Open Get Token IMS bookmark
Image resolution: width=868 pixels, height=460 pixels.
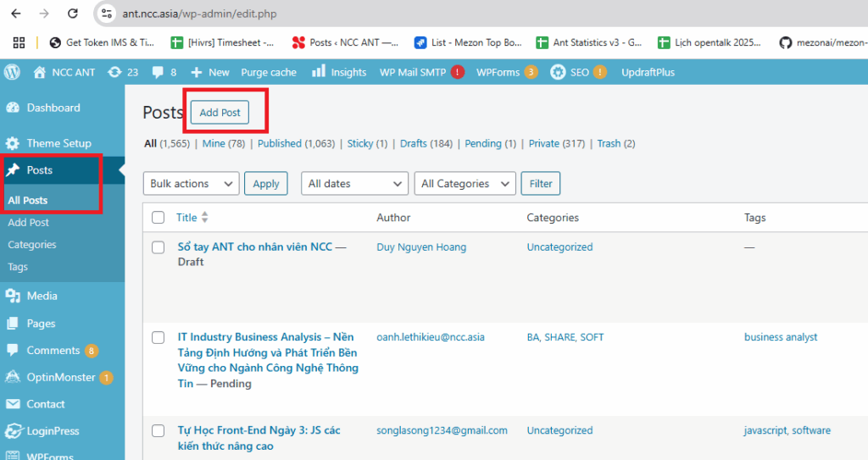[102, 42]
